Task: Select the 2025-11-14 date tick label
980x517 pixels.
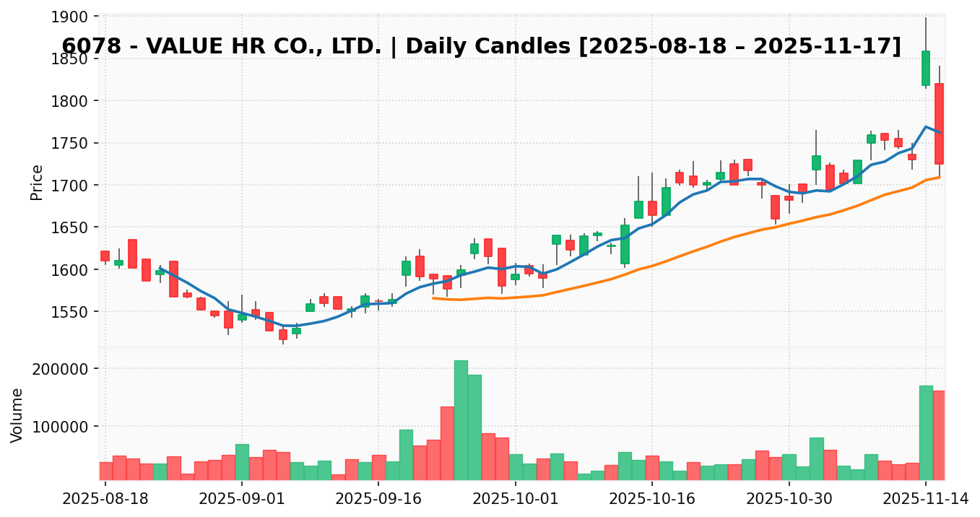Action: click(925, 498)
